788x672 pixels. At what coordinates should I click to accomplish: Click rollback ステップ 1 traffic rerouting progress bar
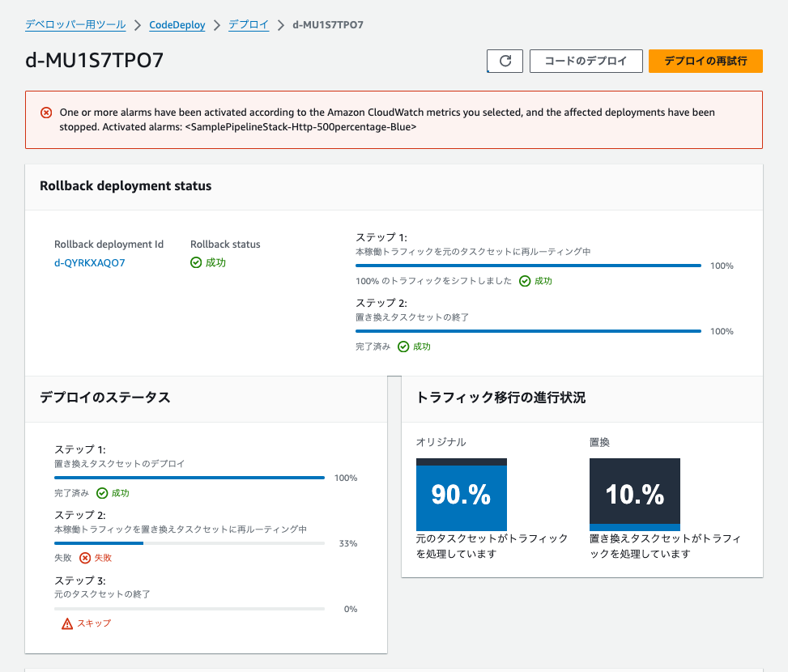(x=528, y=266)
